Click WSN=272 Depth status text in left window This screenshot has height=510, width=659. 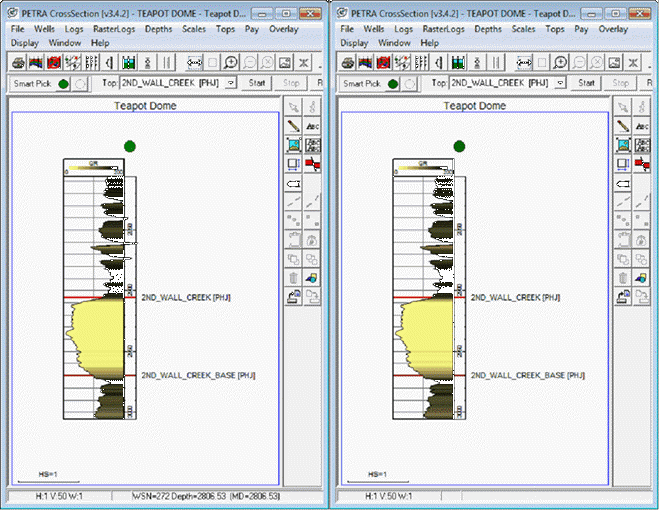(206, 496)
